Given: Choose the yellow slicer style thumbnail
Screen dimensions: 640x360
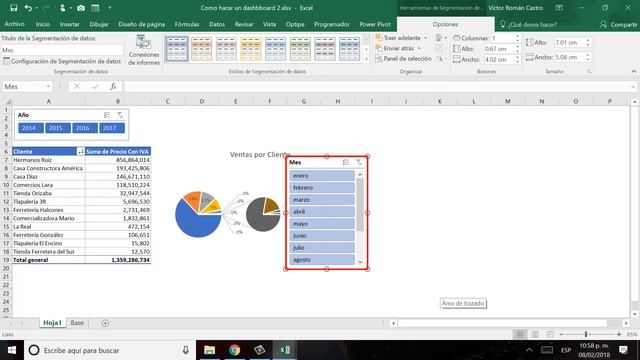Looking at the screenshot, I should coord(251,49).
